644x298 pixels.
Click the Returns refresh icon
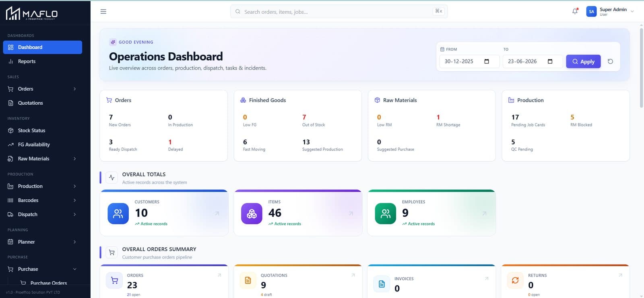point(515,280)
